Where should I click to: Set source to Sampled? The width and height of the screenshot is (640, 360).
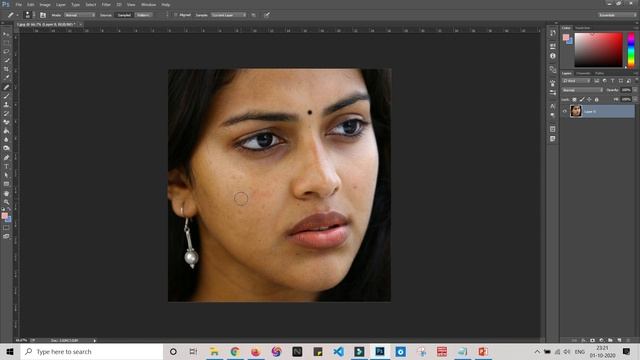(124, 15)
